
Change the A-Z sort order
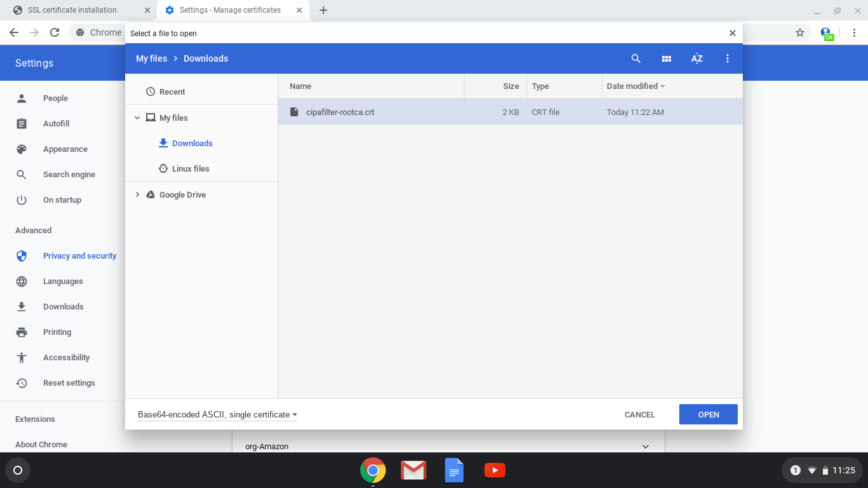click(x=696, y=58)
